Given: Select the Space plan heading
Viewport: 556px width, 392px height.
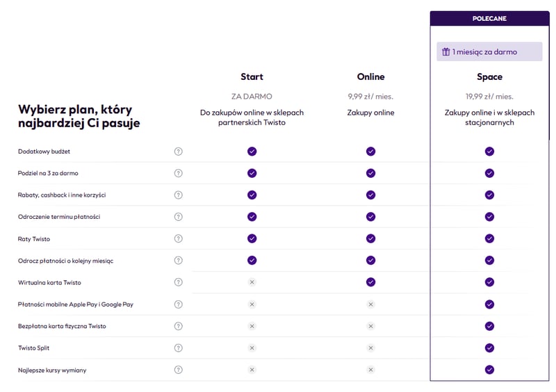Looking at the screenshot, I should tap(489, 77).
